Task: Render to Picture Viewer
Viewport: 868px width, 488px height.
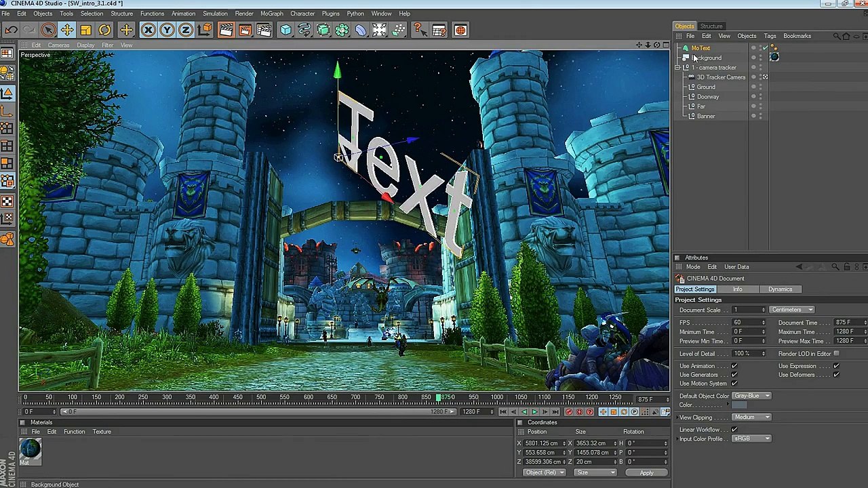Action: 245,30
